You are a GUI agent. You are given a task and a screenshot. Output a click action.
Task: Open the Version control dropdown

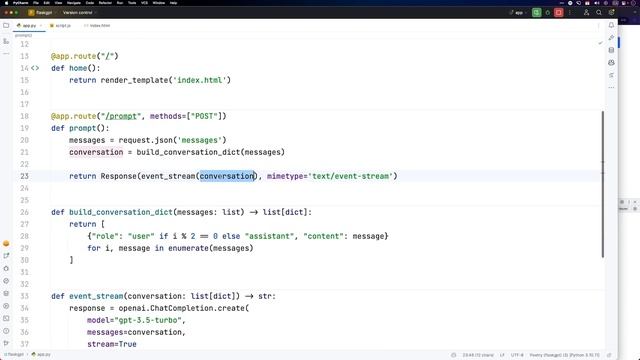pos(79,13)
